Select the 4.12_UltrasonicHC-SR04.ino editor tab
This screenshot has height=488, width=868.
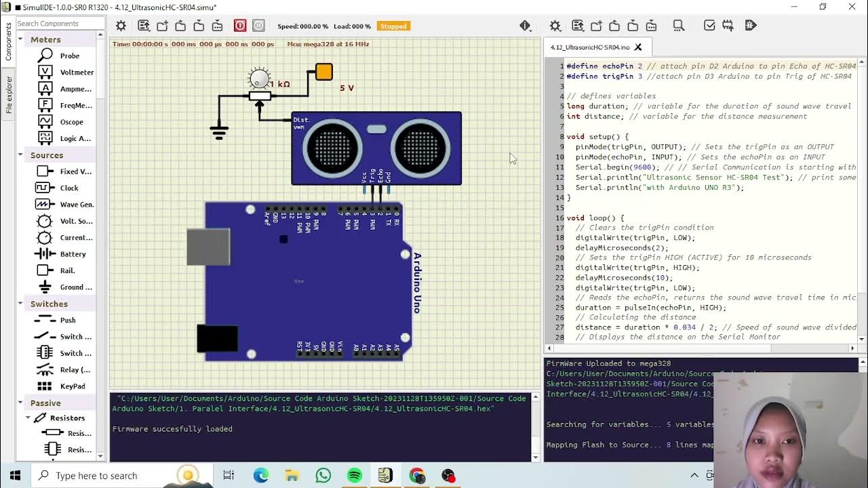coord(597,47)
